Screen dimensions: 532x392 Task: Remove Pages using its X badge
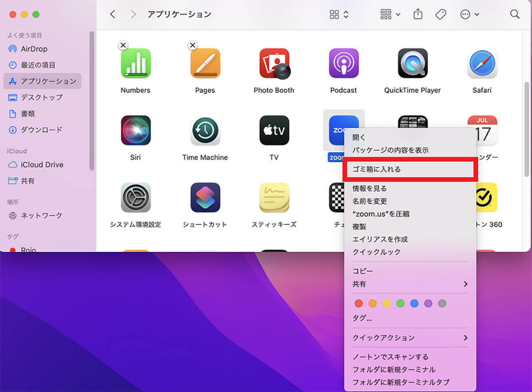(192, 45)
